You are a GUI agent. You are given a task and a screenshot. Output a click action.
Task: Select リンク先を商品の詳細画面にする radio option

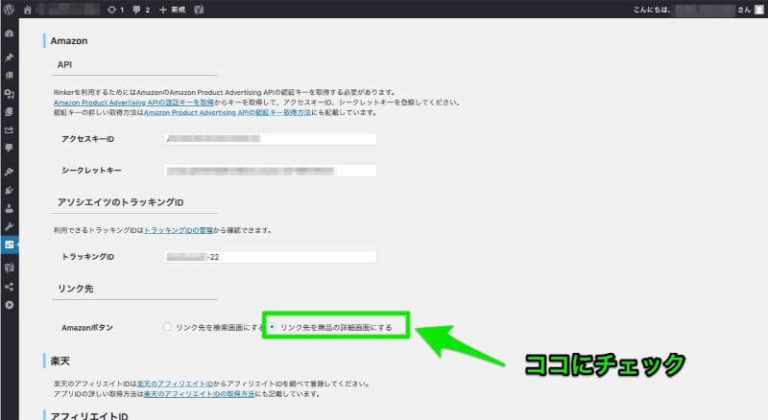point(273,327)
